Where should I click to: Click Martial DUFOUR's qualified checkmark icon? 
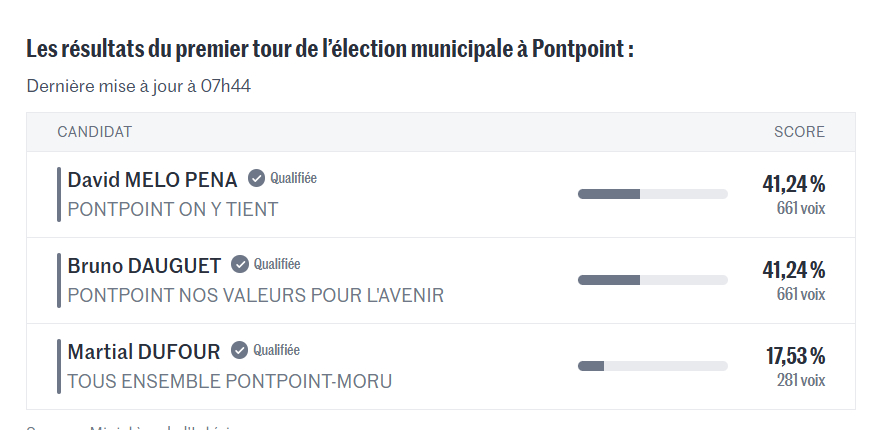coord(240,350)
